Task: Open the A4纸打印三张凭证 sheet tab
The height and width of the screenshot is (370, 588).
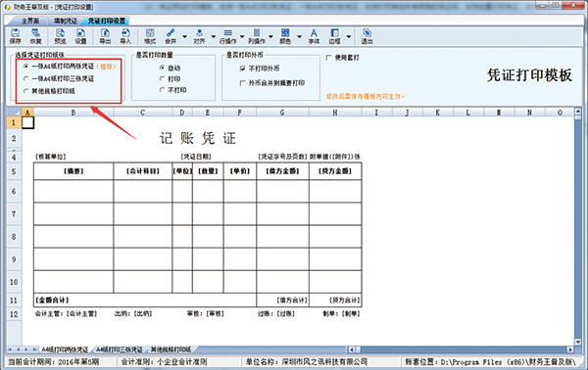Action: pos(119,349)
